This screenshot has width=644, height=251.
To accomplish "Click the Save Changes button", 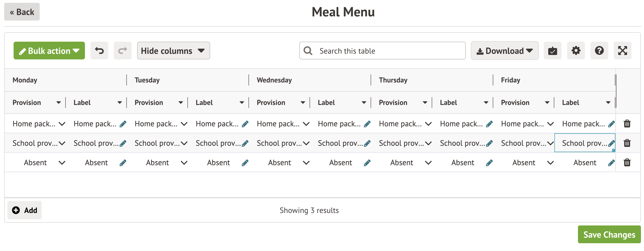I will 609,235.
